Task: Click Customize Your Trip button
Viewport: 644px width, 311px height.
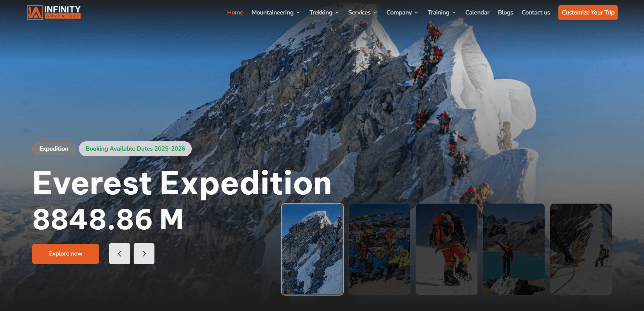Action: pyautogui.click(x=588, y=12)
